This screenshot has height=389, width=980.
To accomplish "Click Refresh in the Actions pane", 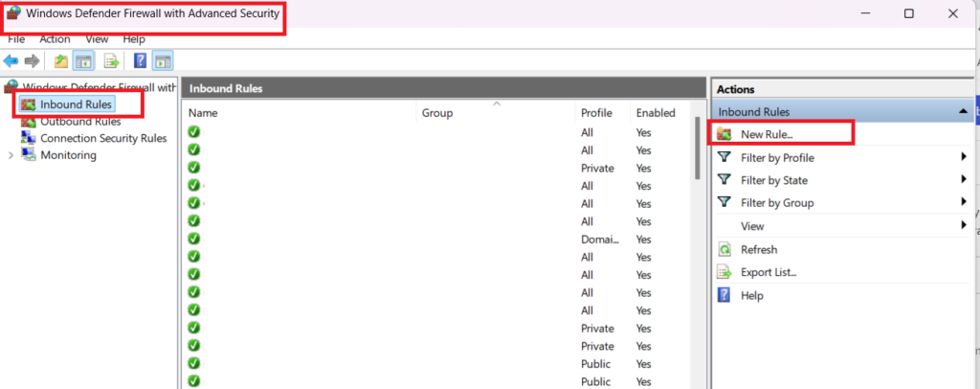I will pos(759,249).
